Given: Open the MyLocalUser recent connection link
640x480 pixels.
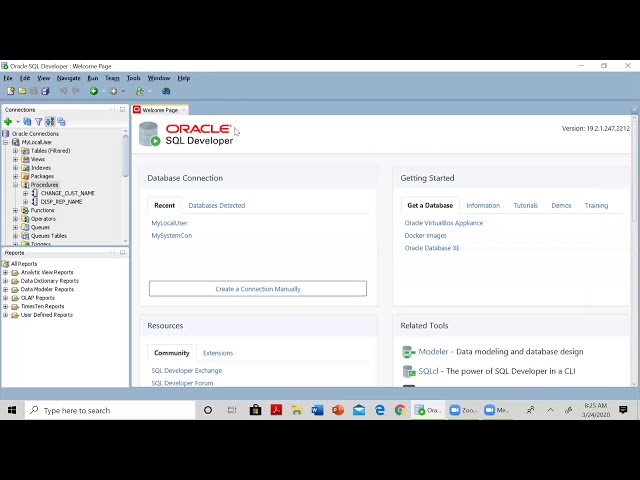Looking at the screenshot, I should (x=169, y=223).
